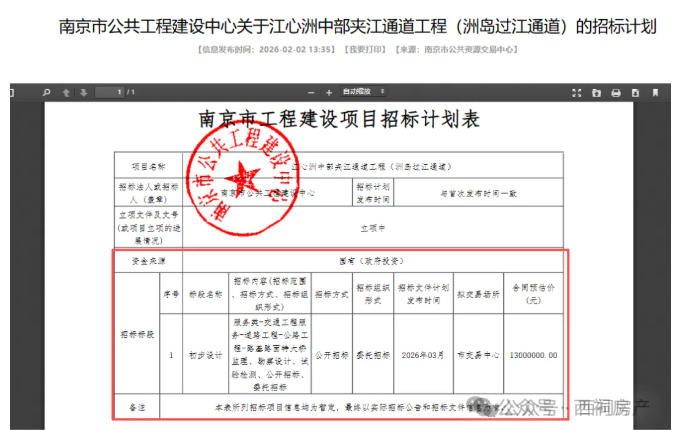Open the 自动缩放 zoom dropdown
The image size is (673, 430).
(x=362, y=92)
